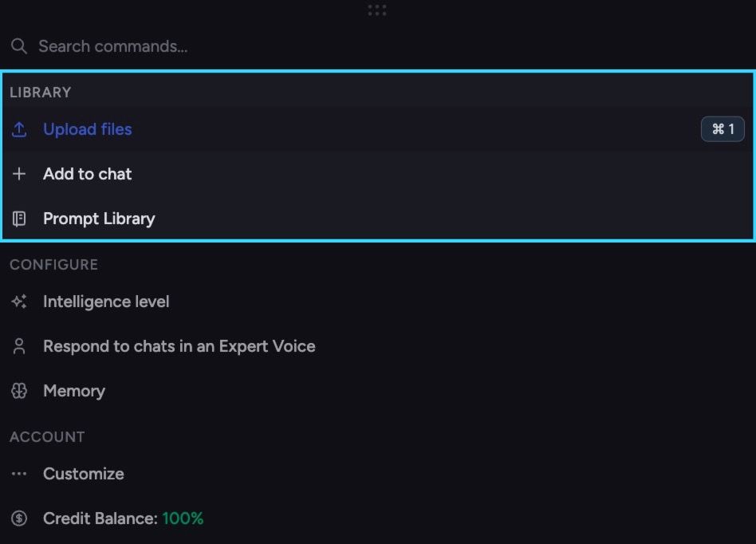The image size is (756, 544).
Task: Click the search magnifier icon
Action: (19, 46)
